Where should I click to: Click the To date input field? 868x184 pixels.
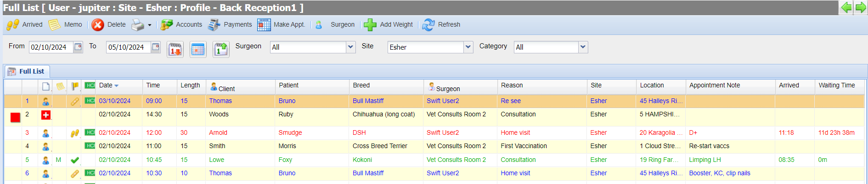(x=128, y=47)
